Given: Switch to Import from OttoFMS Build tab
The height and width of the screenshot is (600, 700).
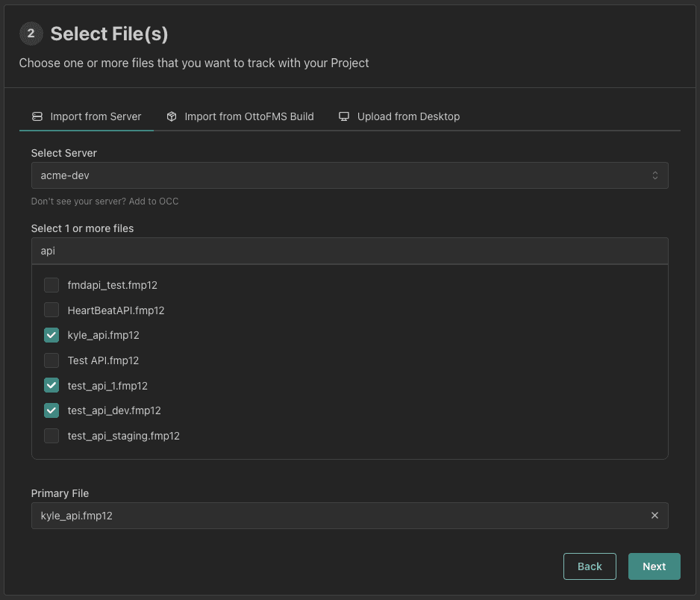Looking at the screenshot, I should tap(249, 116).
